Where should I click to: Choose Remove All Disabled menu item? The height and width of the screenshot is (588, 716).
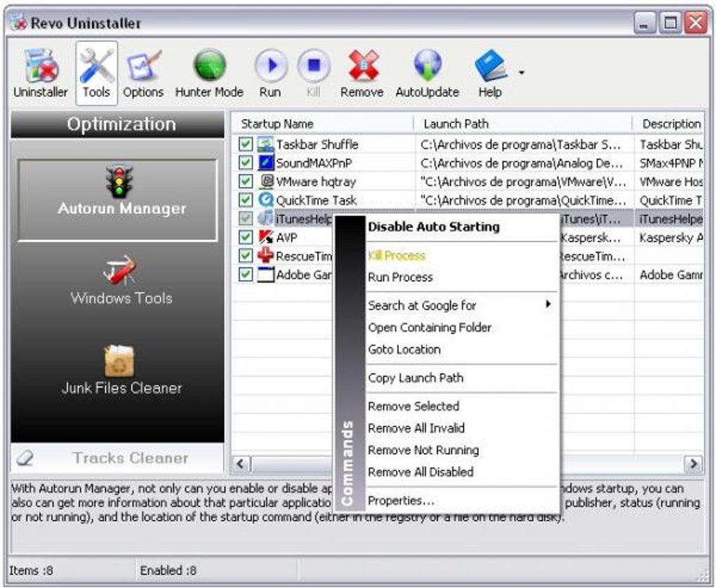[x=462, y=472]
